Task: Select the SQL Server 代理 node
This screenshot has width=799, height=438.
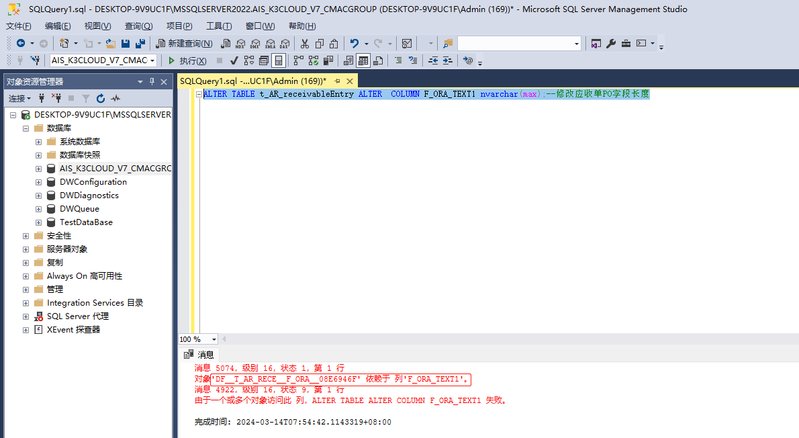Action: pos(77,316)
